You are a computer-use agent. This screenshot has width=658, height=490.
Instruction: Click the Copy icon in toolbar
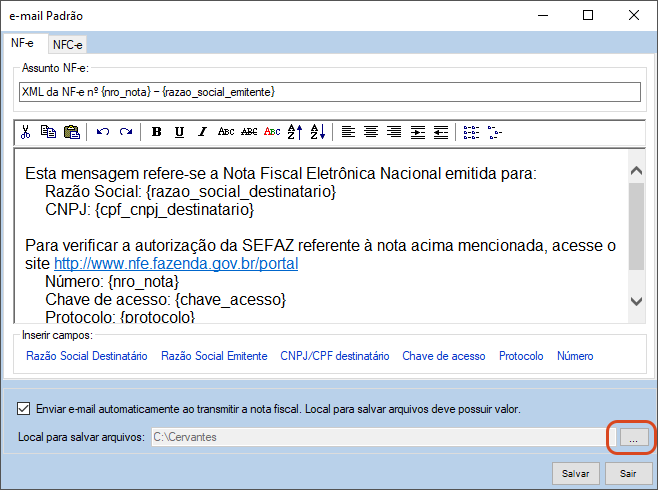(48, 132)
